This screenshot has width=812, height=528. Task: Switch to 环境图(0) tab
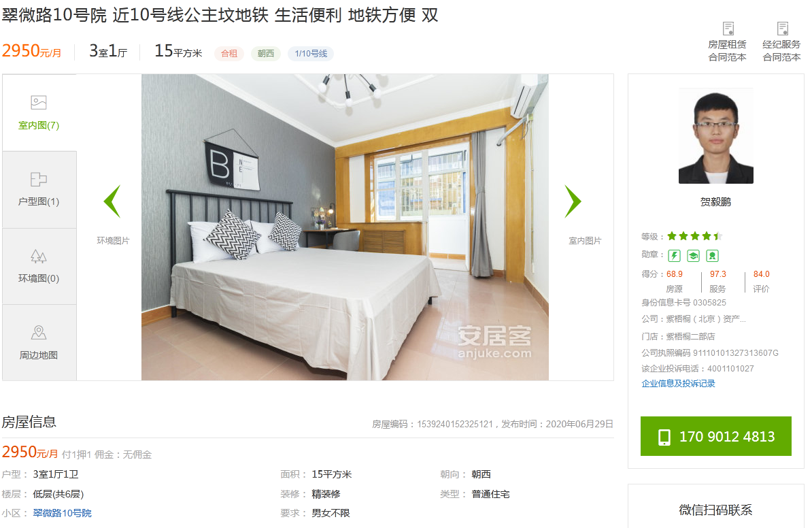(x=39, y=266)
